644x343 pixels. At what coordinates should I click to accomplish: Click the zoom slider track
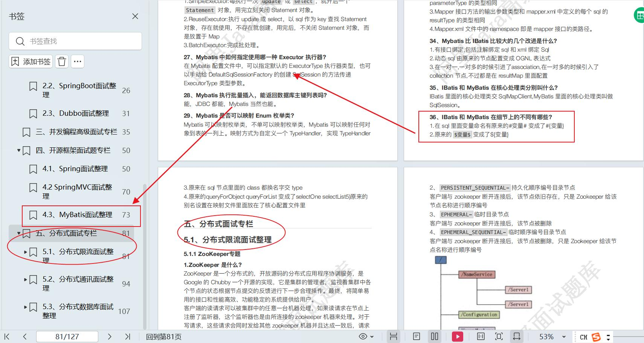(x=628, y=337)
